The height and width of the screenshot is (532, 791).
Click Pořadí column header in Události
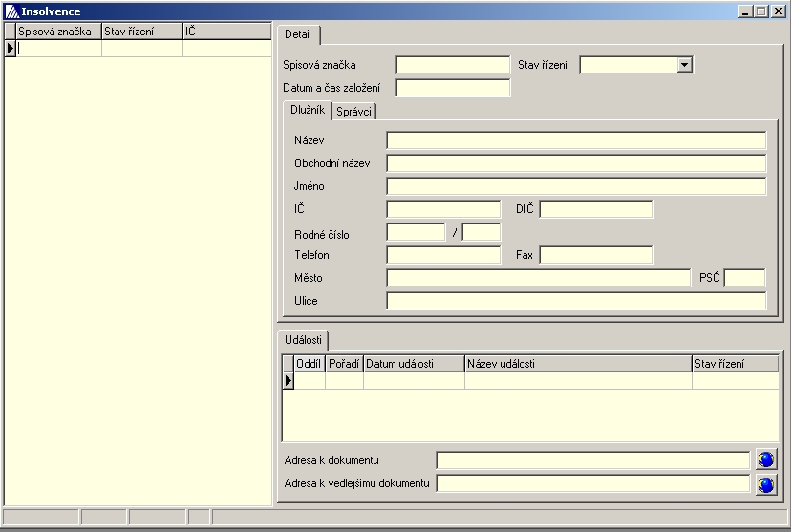pos(344,364)
